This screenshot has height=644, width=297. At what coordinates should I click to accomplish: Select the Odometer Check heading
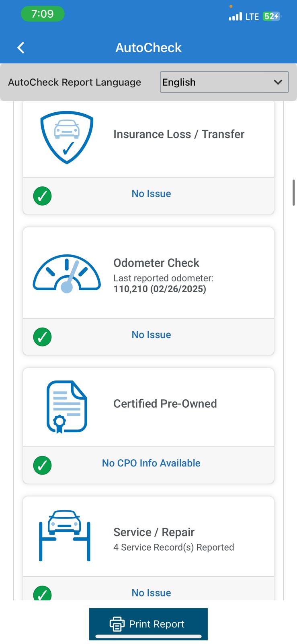pyautogui.click(x=156, y=263)
